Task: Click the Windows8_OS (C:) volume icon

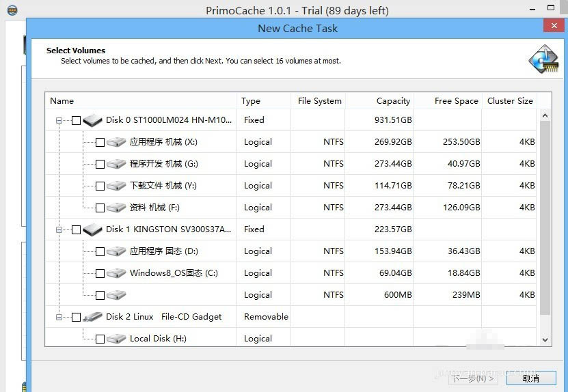Action: tap(117, 273)
